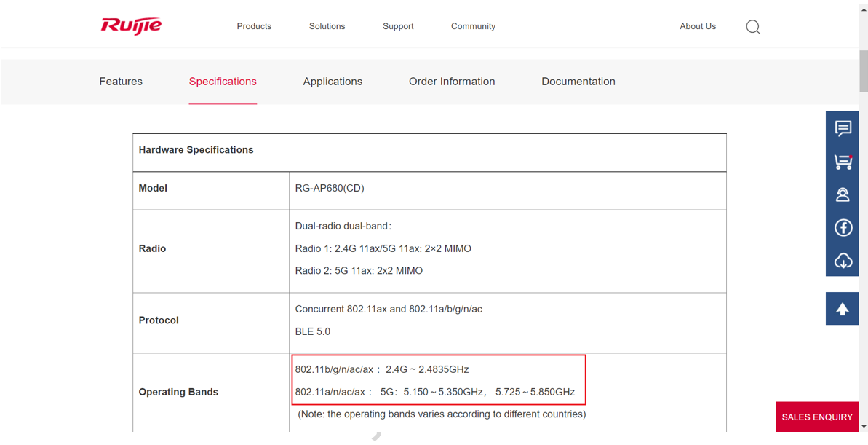Click the scrollbar down arrow
The width and height of the screenshot is (868, 445).
(x=863, y=427)
